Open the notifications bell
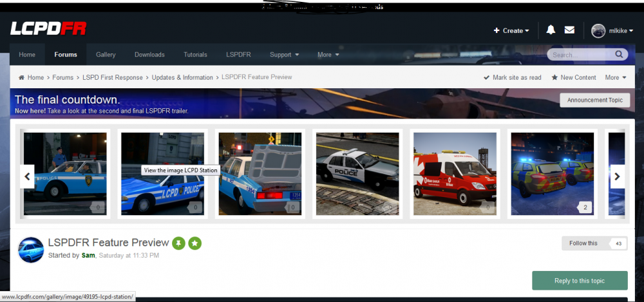644x302 pixels. click(551, 30)
